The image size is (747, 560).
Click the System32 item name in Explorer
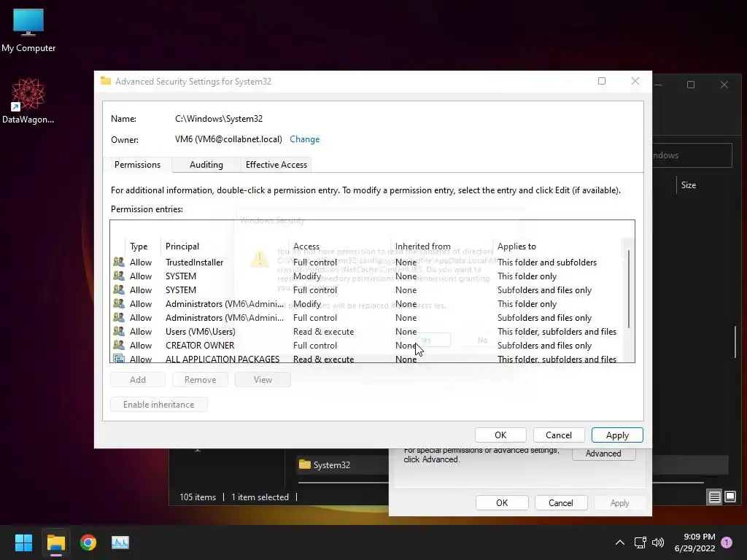tap(332, 464)
